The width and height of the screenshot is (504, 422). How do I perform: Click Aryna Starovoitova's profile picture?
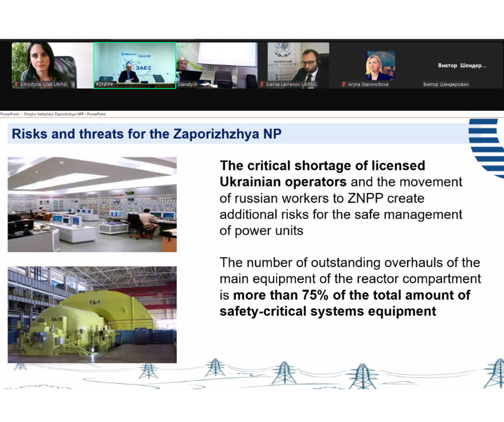coord(380,65)
